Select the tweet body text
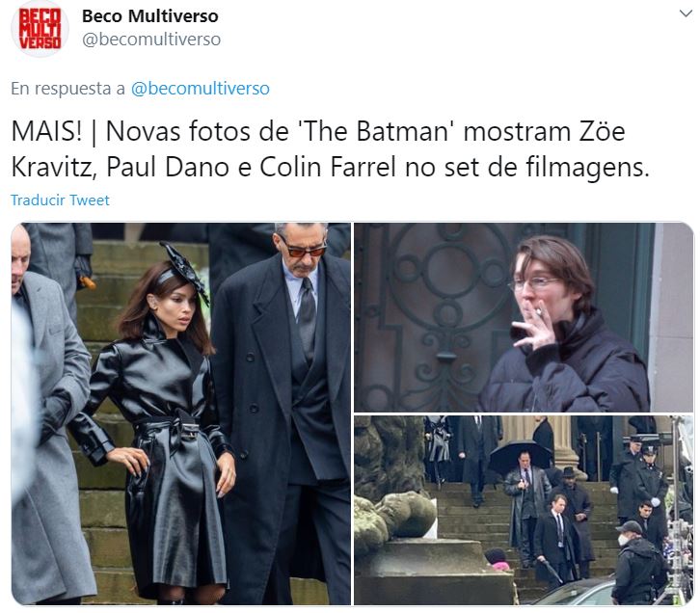 330,149
